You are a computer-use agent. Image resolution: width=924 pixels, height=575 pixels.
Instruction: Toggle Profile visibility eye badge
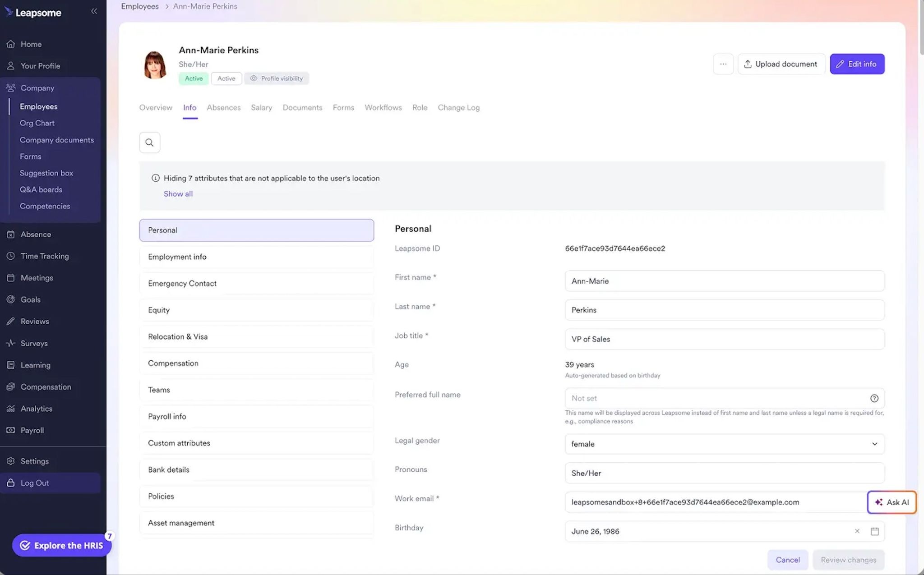click(277, 78)
